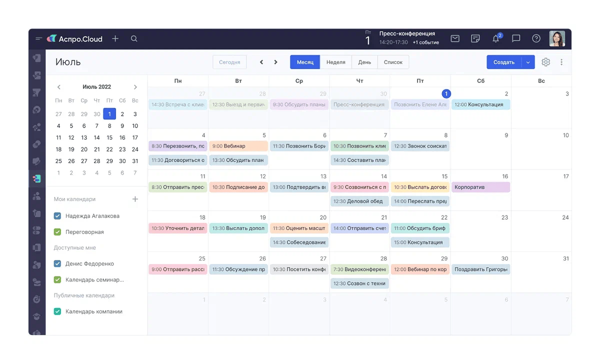600x364 pixels.
Task: Switch to Список view tab
Action: pos(393,62)
